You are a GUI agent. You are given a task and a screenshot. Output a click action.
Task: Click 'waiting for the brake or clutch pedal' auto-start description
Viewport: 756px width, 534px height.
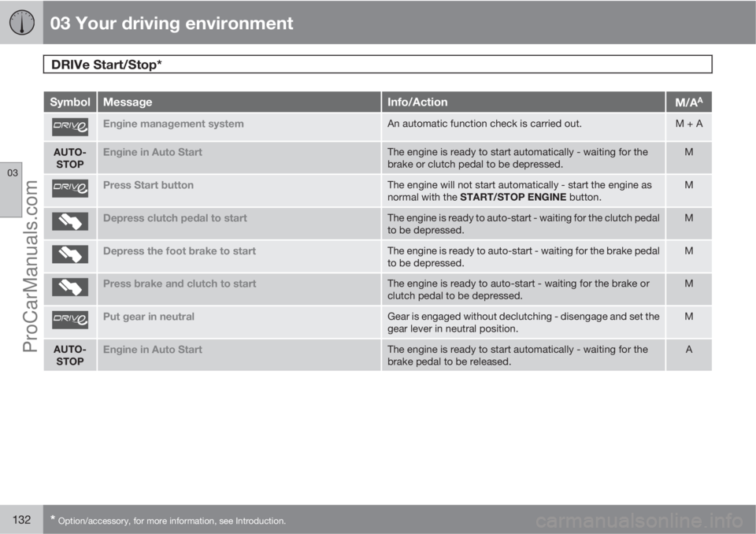pyautogui.click(x=518, y=290)
